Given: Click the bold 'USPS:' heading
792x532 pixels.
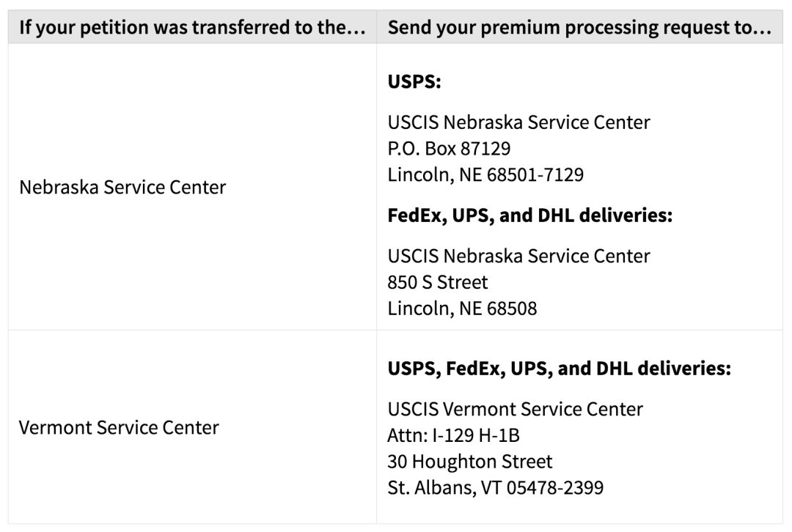Looking at the screenshot, I should tap(414, 82).
